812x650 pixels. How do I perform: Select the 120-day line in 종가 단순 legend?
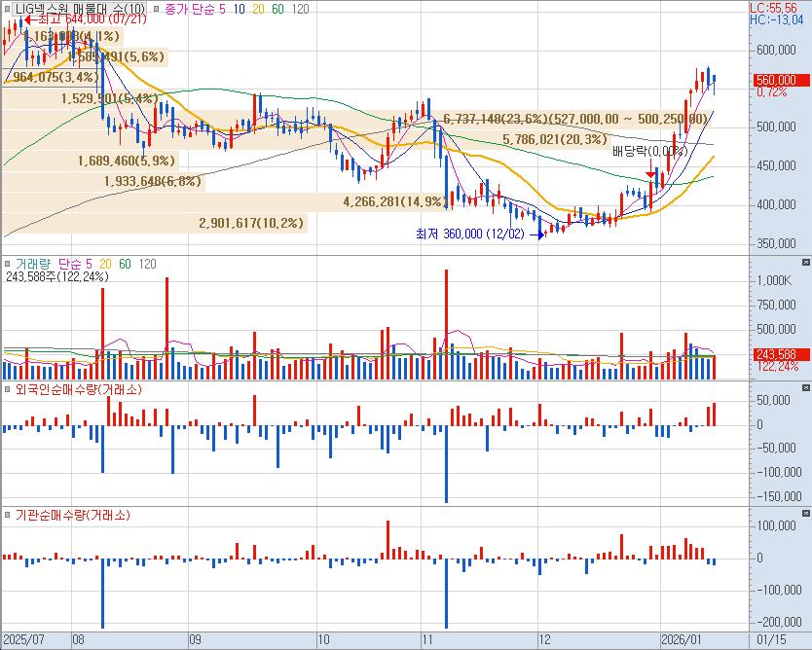(301, 9)
